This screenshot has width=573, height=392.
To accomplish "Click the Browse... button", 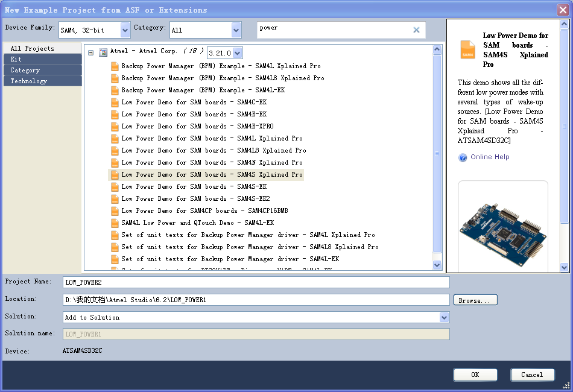I will tap(475, 300).
